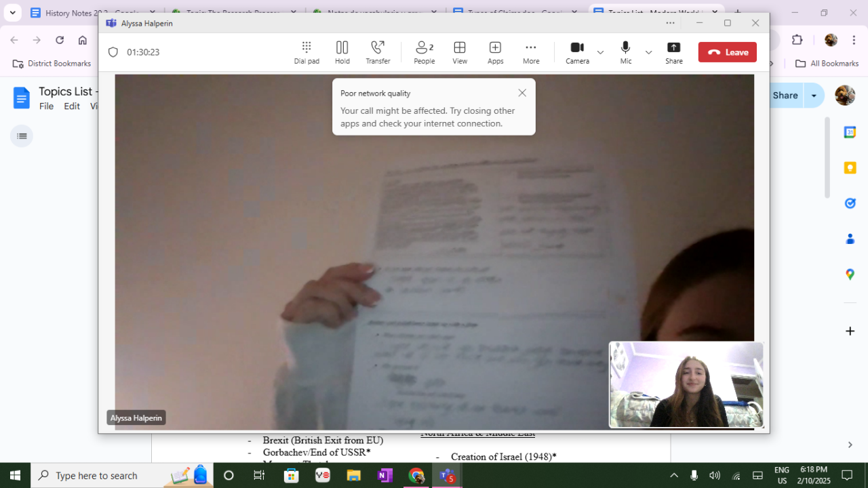Image resolution: width=868 pixels, height=488 pixels.
Task: Toggle the Mic mute button
Action: pos(626,52)
